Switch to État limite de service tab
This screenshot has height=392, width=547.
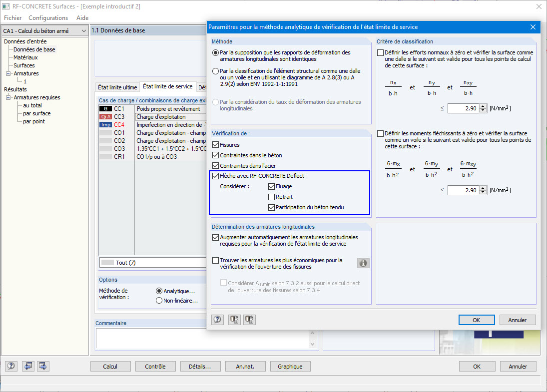click(167, 86)
